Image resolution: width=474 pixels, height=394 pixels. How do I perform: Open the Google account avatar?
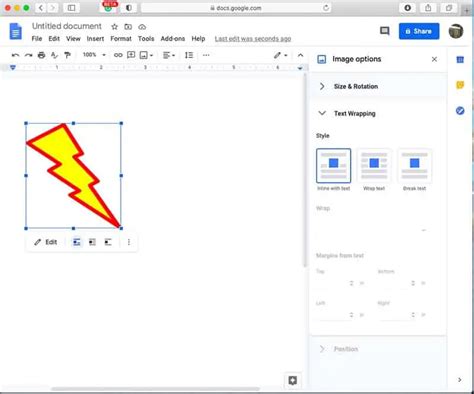(455, 31)
